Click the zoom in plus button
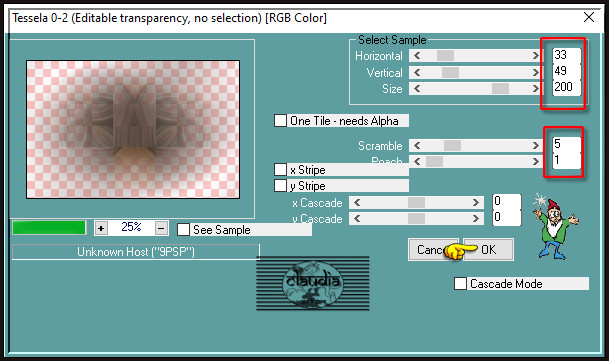The width and height of the screenshot is (609, 361). [x=101, y=228]
